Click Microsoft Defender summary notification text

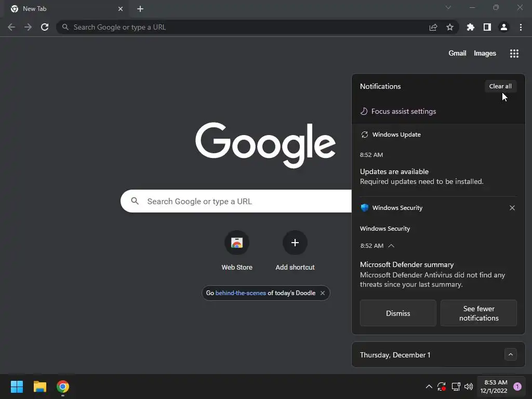tap(433, 274)
